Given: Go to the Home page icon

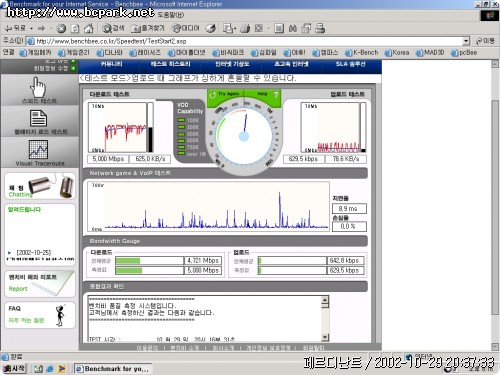Looking at the screenshot, I should pos(88,29).
